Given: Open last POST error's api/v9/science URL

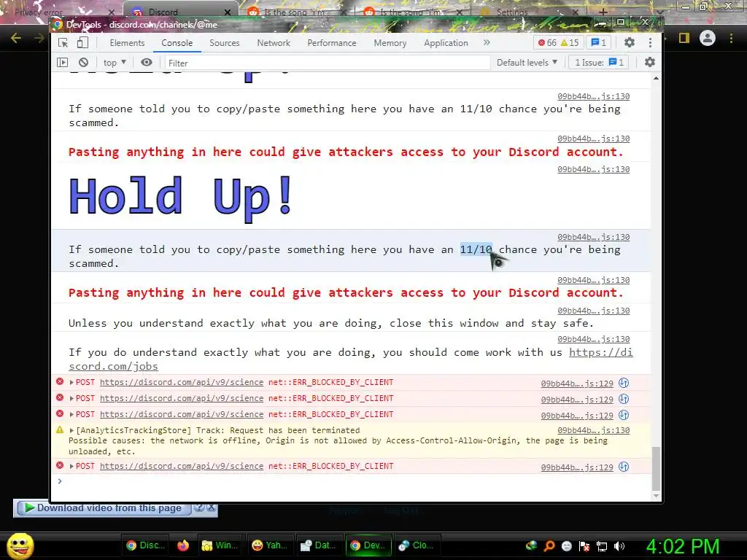Looking at the screenshot, I should click(182, 466).
